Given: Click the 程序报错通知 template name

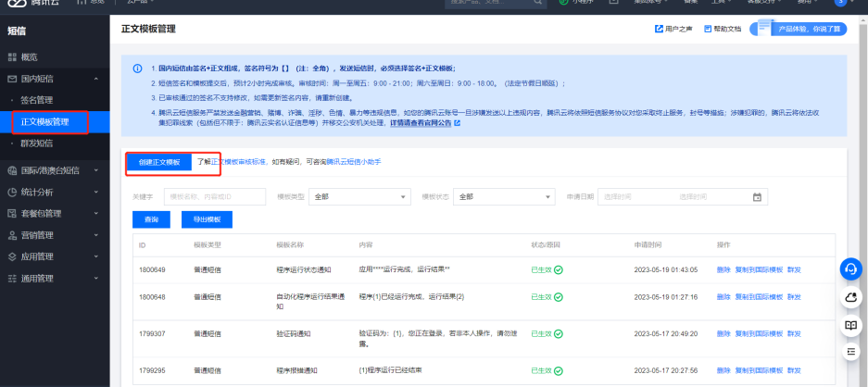Looking at the screenshot, I should point(296,369).
